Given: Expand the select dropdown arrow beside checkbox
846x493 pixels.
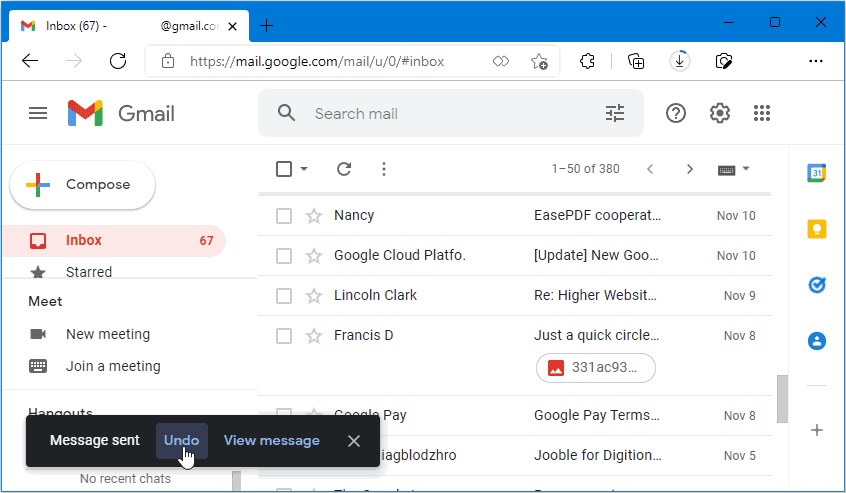Looking at the screenshot, I should point(304,169).
